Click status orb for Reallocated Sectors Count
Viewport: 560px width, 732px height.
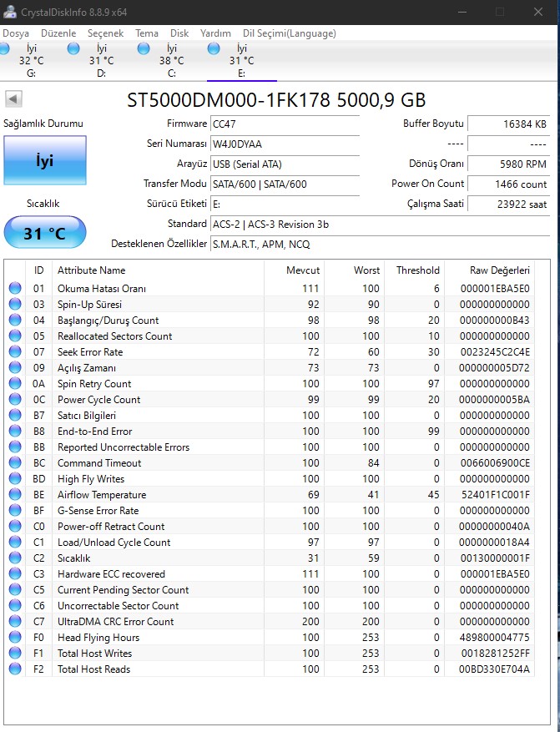tap(15, 336)
